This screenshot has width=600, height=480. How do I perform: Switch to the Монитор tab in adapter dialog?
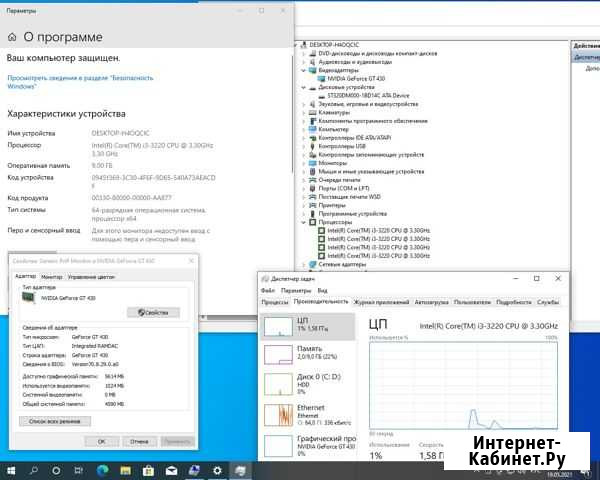52,277
